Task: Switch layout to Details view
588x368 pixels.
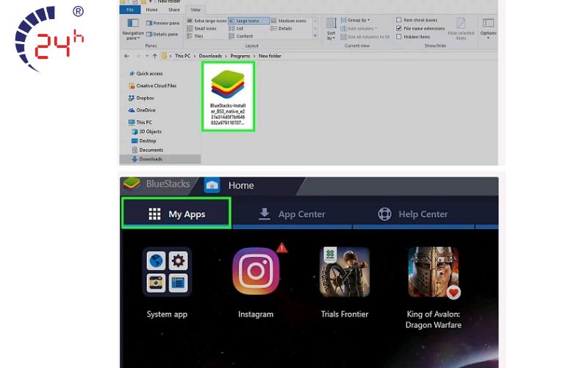Action: (282, 28)
